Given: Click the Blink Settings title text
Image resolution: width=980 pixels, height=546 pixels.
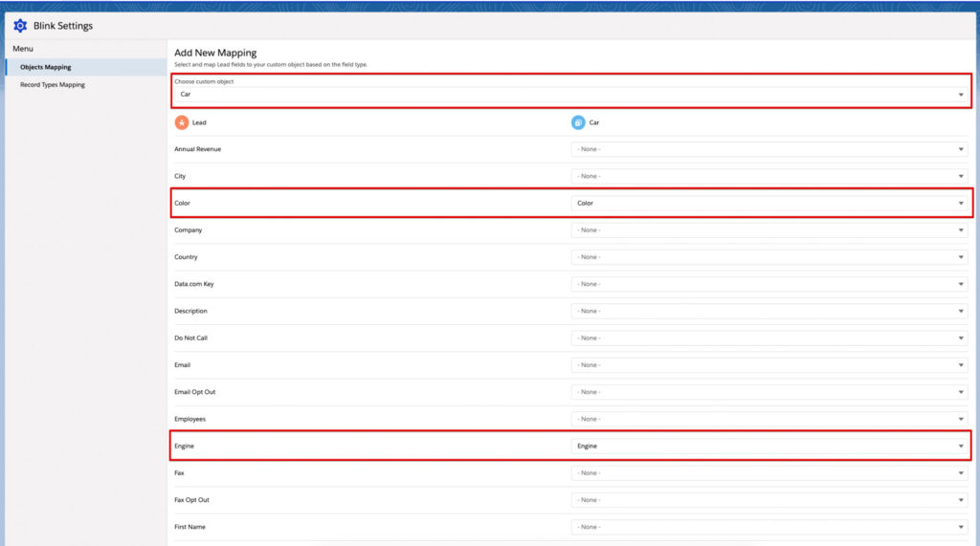Looking at the screenshot, I should click(x=63, y=26).
